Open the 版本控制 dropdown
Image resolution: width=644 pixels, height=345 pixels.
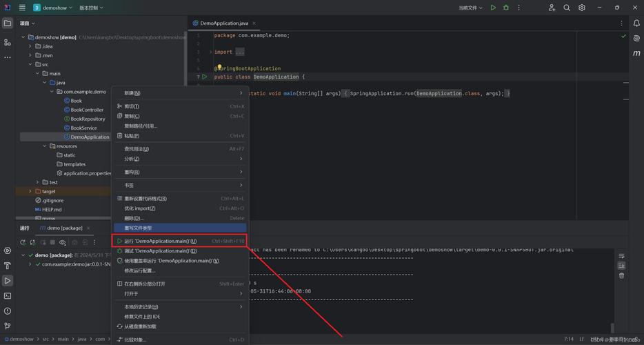pos(91,8)
